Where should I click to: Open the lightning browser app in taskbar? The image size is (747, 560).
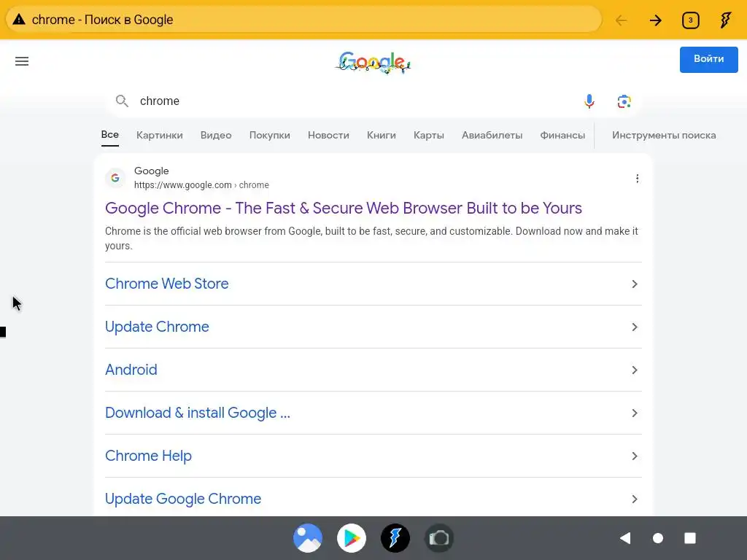[x=395, y=538]
